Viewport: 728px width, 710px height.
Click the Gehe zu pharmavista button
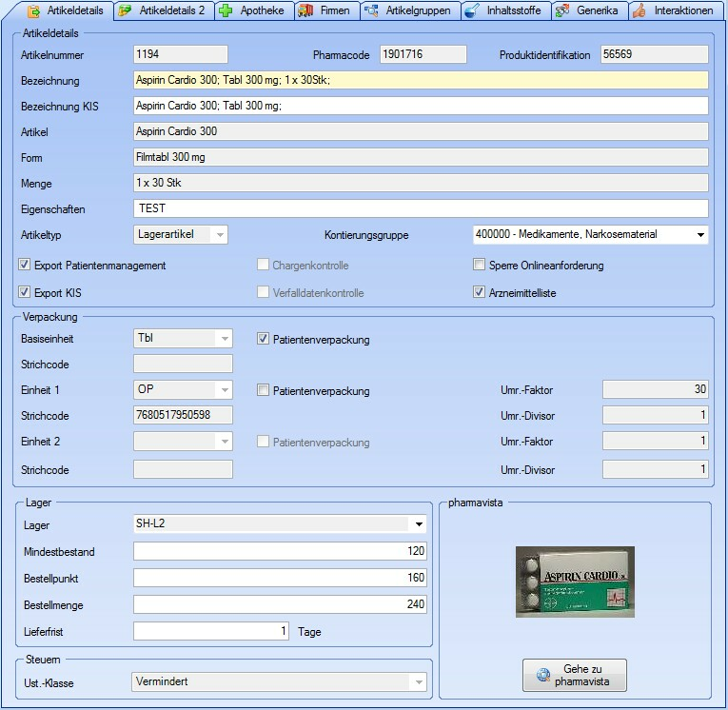click(x=574, y=674)
